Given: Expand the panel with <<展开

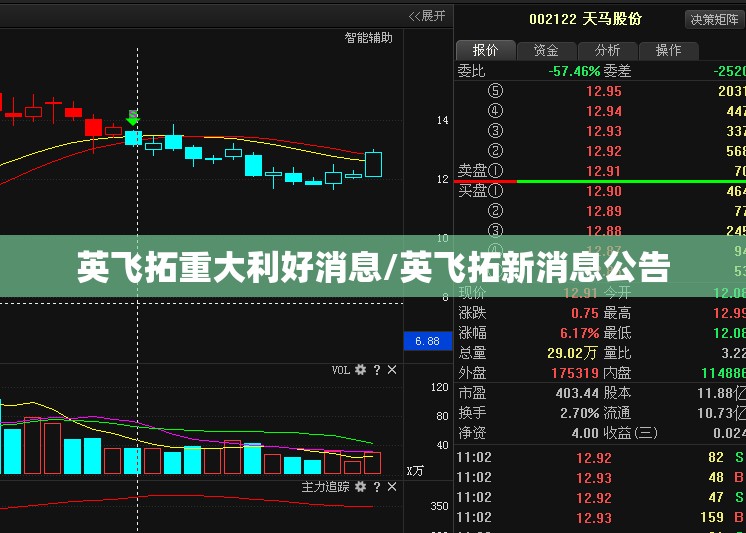Looking at the screenshot, I should (x=427, y=16).
